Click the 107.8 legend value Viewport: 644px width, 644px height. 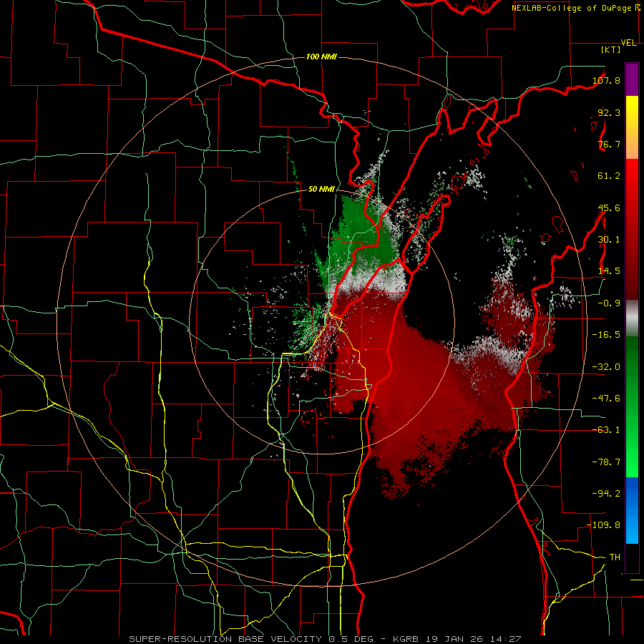pyautogui.click(x=606, y=80)
